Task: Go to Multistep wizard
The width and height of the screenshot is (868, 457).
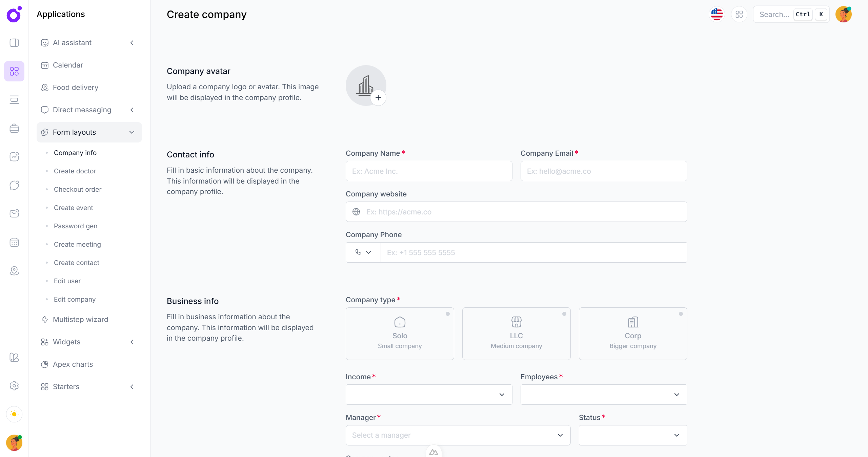Action: click(x=80, y=320)
